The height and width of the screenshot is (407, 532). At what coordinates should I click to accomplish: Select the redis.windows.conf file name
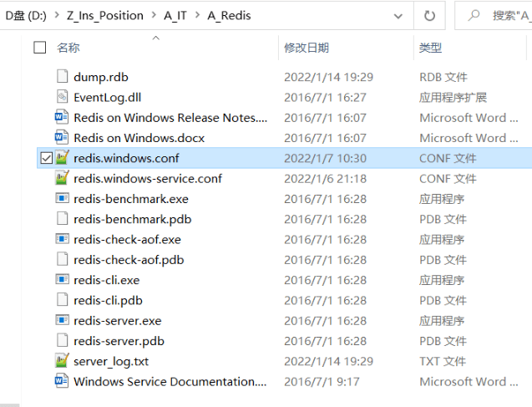[126, 158]
